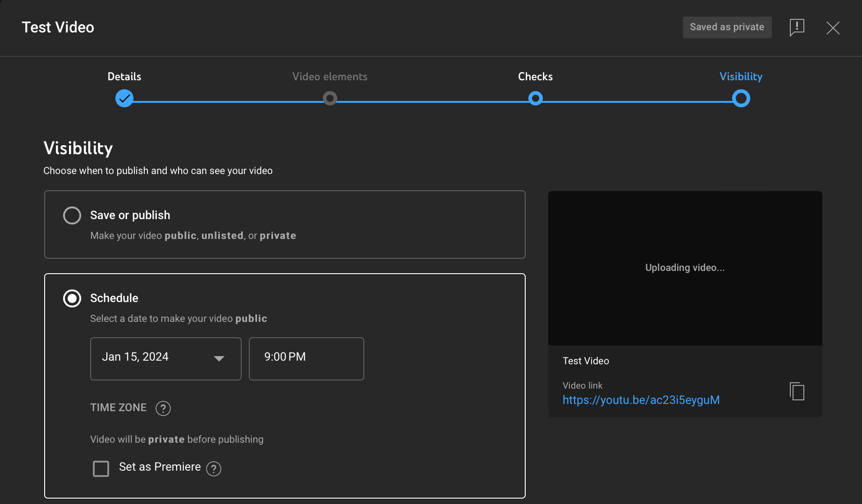Screen dimensions: 862x504
Task: Click the Details completed checkmark circle
Action: coord(124,98)
